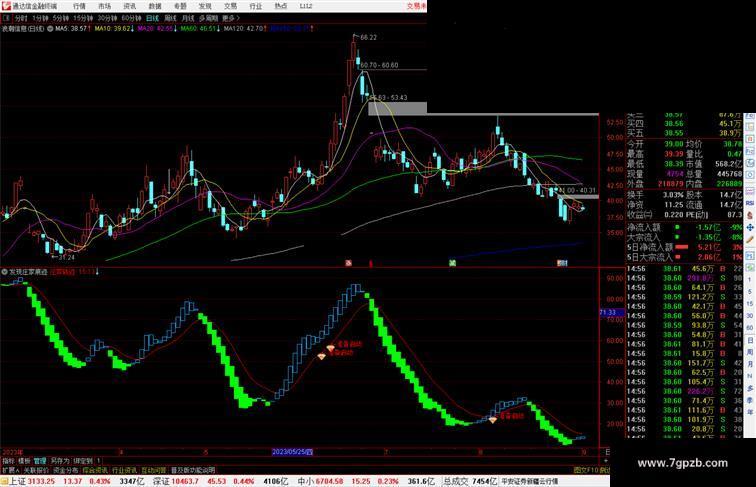Click the 指标 button
This screenshot has height=487, width=756.
9,461
